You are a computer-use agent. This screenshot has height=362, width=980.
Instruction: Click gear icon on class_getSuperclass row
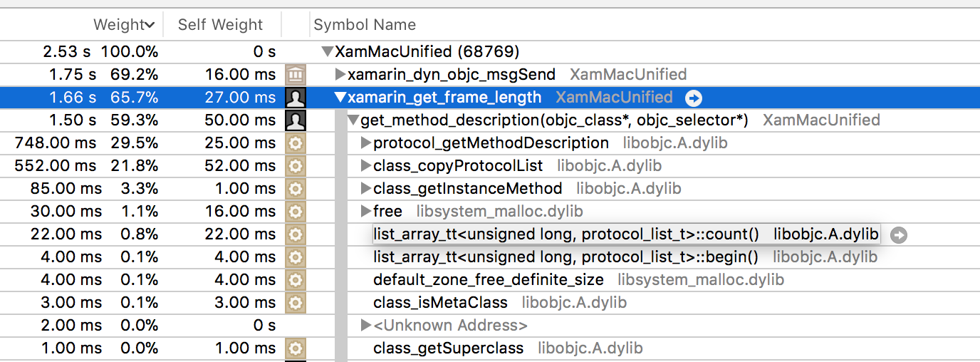tap(295, 348)
